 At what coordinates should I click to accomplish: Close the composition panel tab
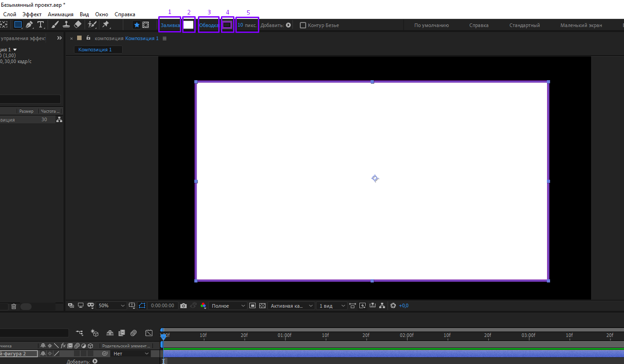tap(71, 39)
